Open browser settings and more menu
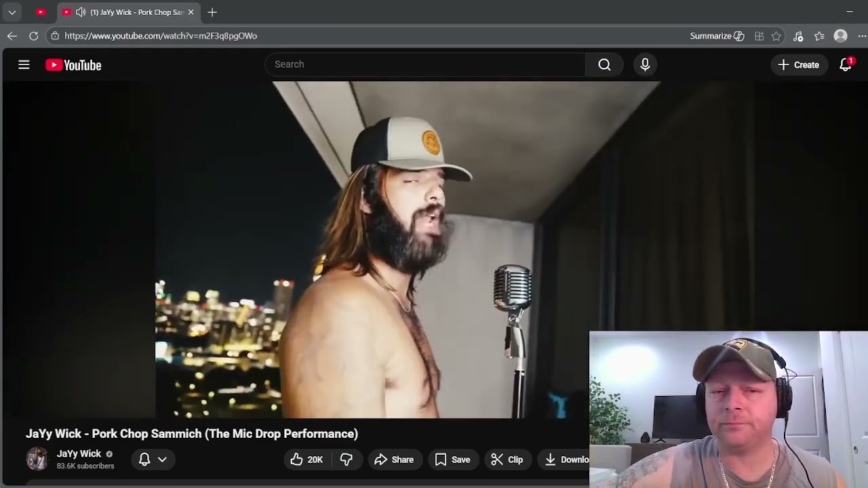 tap(862, 36)
